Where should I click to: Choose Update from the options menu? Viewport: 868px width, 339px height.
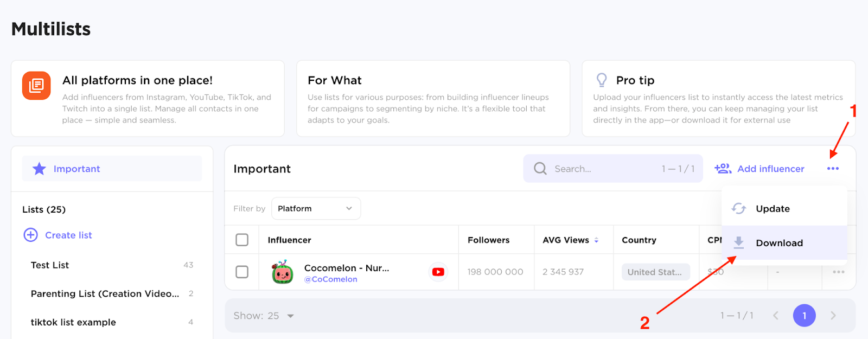(773, 209)
